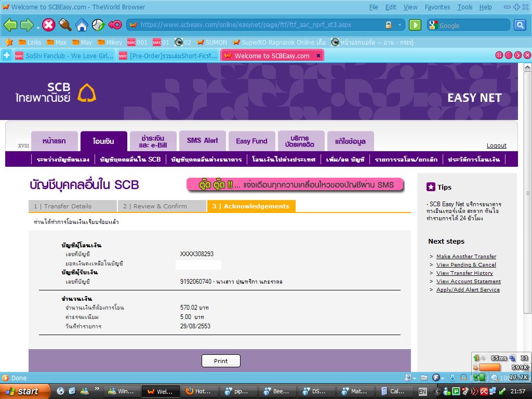Click View Transfer History link
Screen dimensions: 532x399
[464, 273]
